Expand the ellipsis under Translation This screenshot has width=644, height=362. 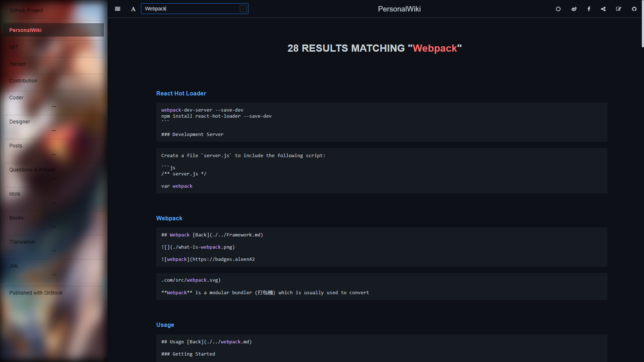coord(54,250)
